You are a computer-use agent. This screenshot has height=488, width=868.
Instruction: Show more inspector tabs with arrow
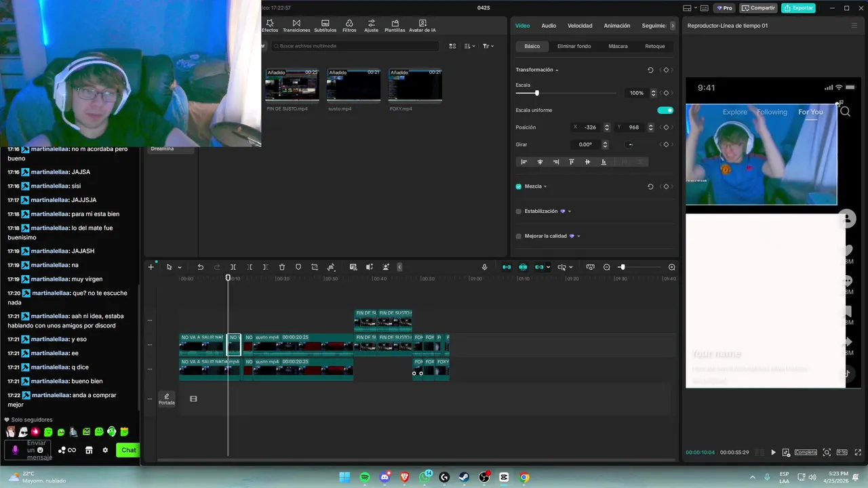tap(673, 26)
